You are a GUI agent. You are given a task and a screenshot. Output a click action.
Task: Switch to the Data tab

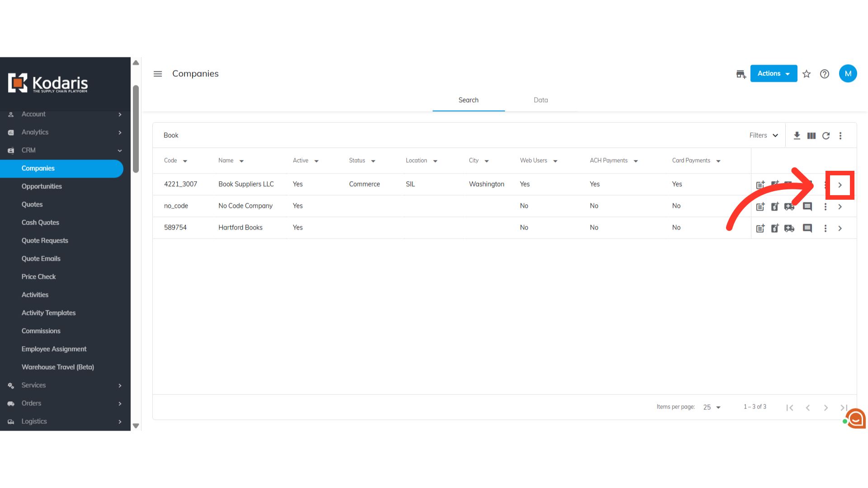[541, 100]
